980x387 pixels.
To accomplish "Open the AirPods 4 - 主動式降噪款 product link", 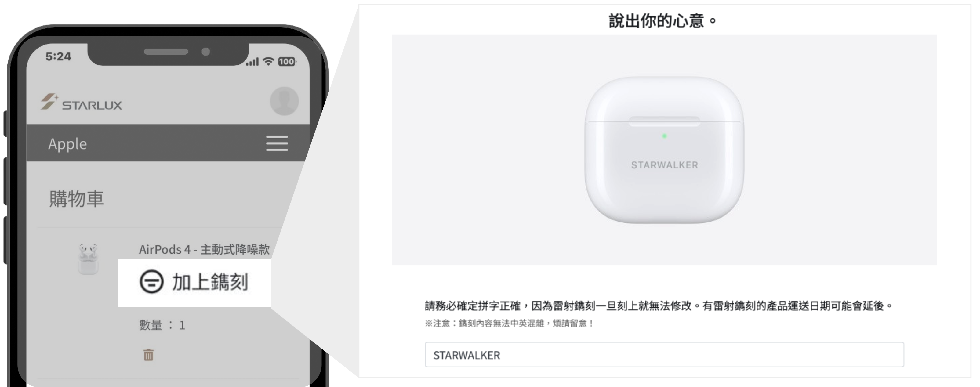I will (x=204, y=249).
